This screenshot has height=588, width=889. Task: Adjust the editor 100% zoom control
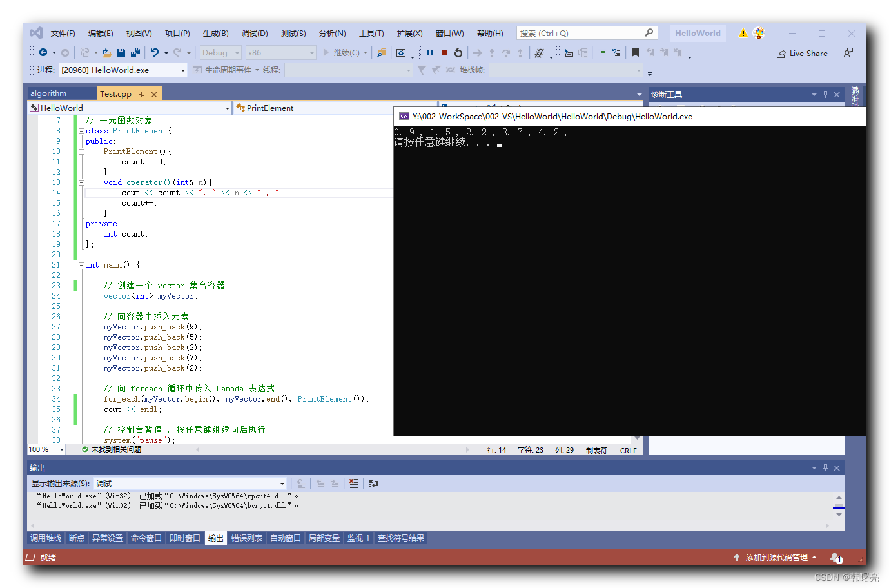pos(45,450)
